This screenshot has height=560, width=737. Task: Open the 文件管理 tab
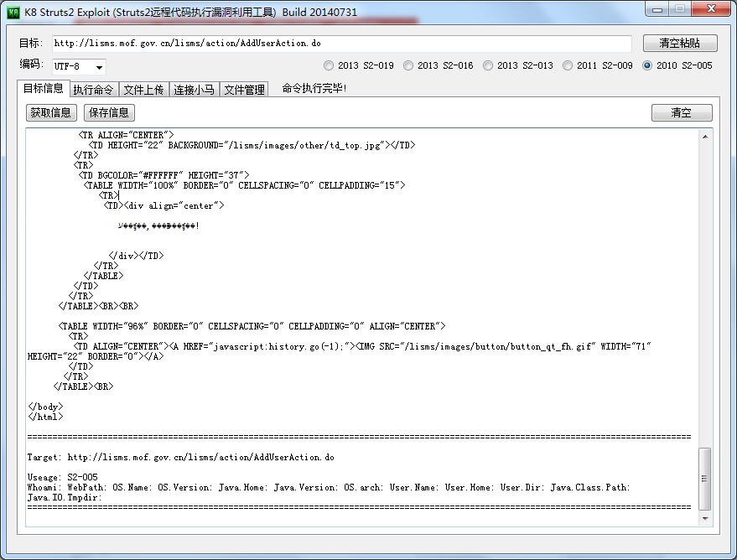click(x=244, y=90)
